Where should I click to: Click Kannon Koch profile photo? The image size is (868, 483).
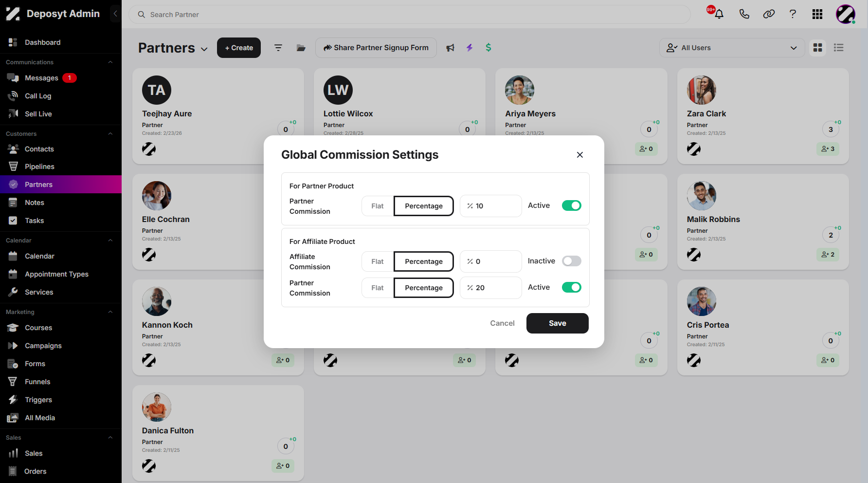coord(157,301)
